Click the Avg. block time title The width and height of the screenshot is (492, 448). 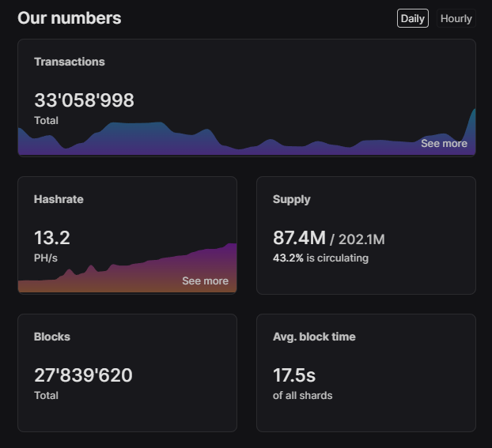(314, 337)
